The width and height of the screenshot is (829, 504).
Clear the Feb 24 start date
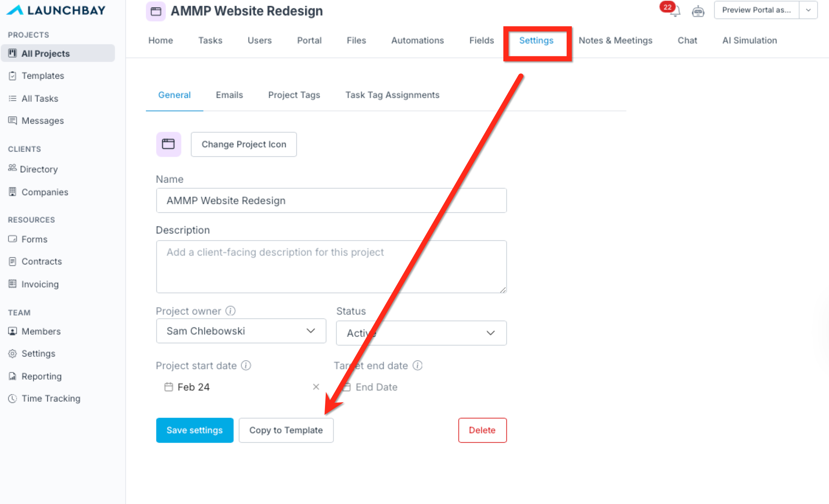[316, 387]
